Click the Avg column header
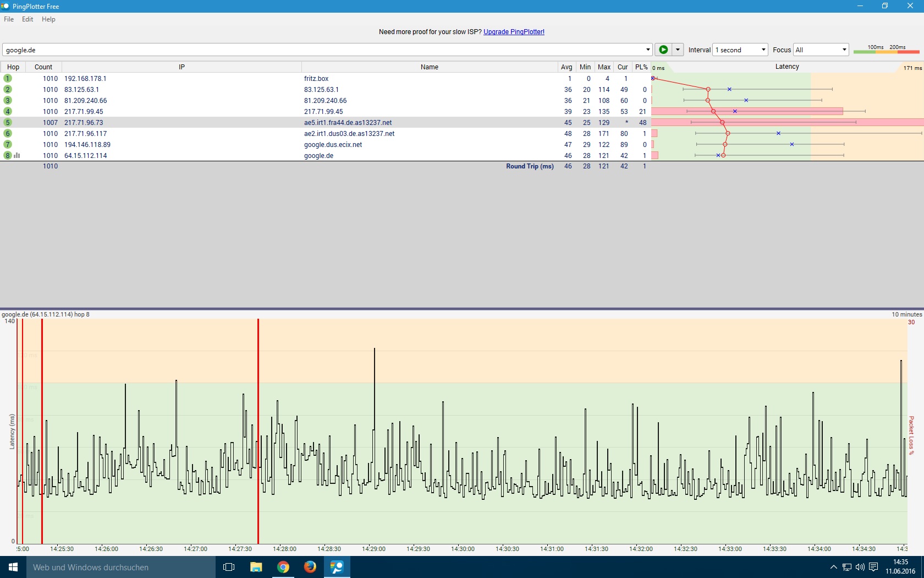 (x=566, y=67)
